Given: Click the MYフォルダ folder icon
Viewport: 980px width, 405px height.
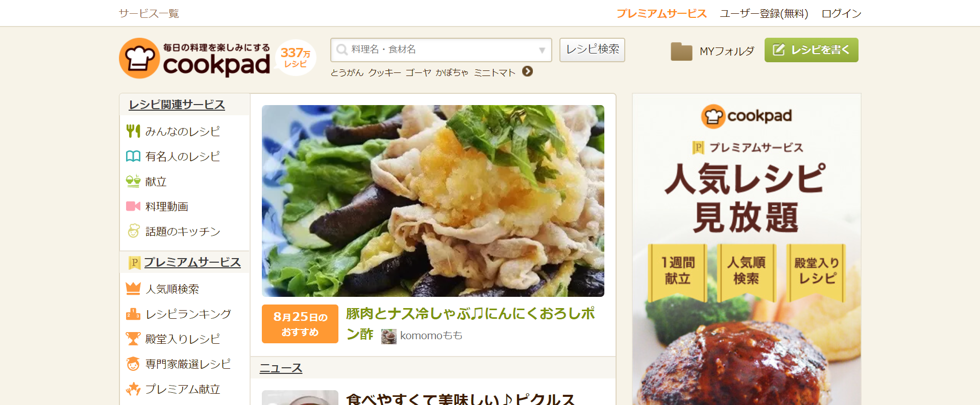Looking at the screenshot, I should click(681, 51).
